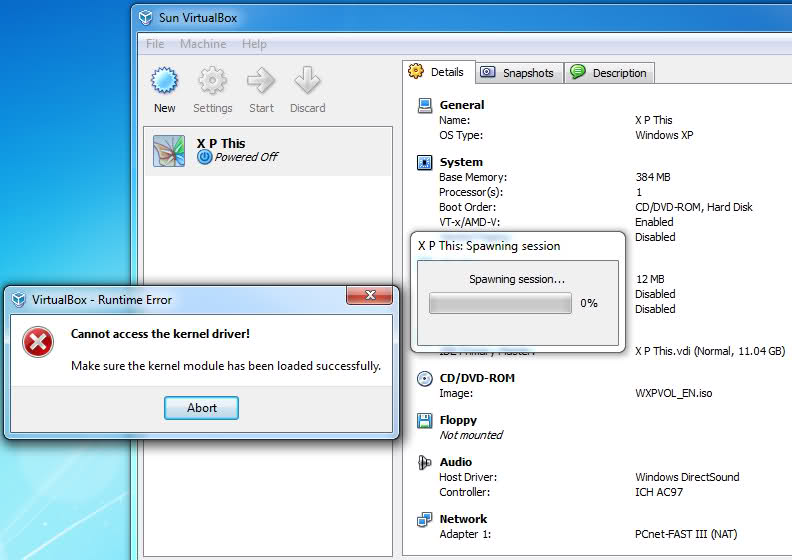Click the 'Base Memory:' label
This screenshot has height=560, width=792.
coord(473,177)
